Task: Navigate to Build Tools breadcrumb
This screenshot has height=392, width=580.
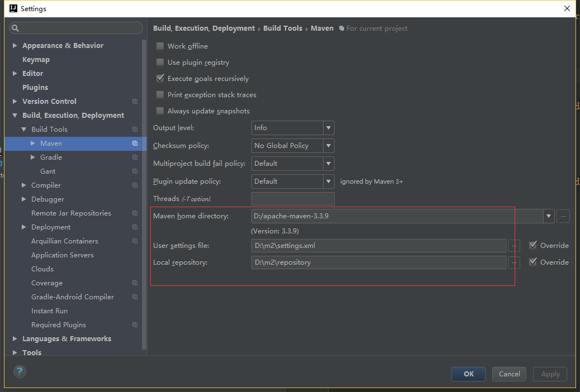Action: pos(283,28)
